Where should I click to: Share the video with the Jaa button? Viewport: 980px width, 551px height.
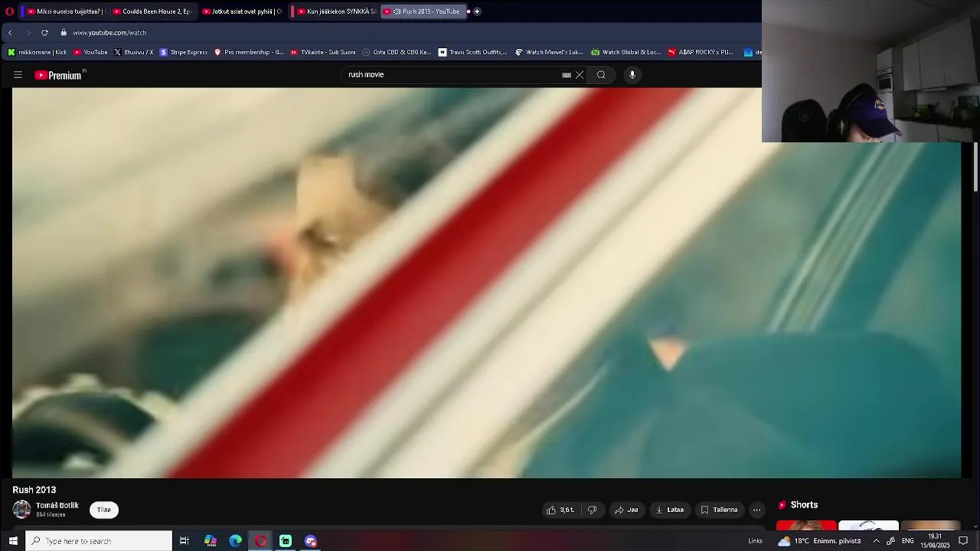tap(626, 510)
